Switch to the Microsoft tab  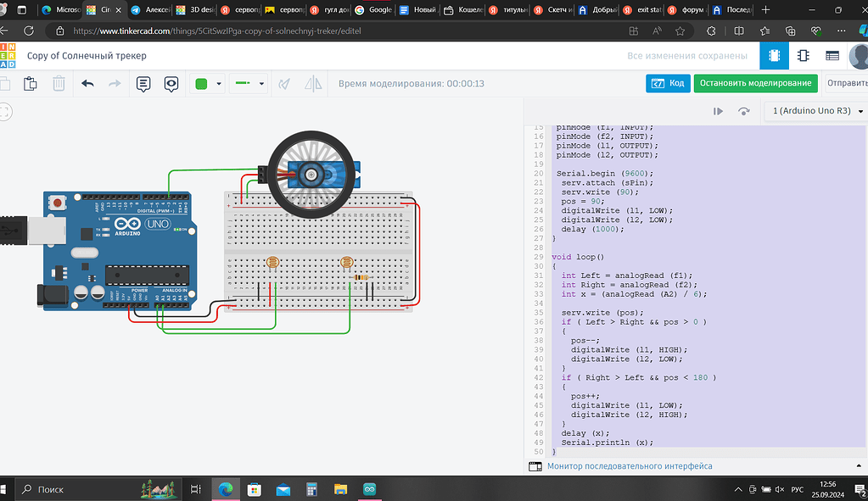click(60, 10)
